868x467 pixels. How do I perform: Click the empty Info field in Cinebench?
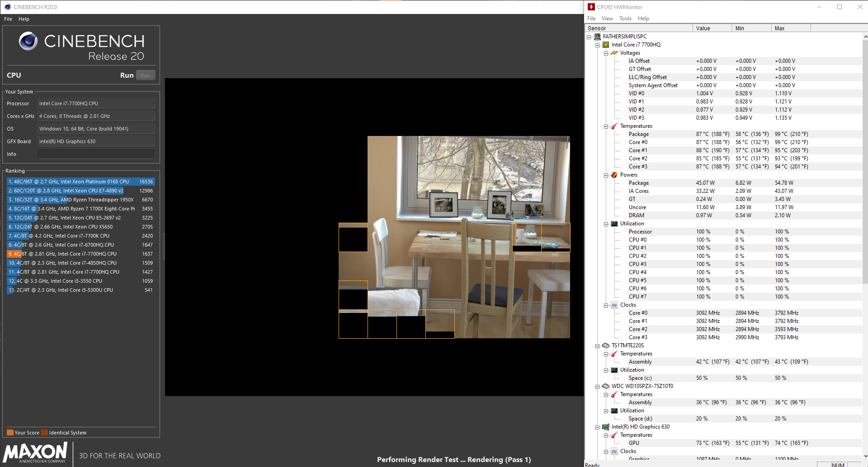click(96, 154)
